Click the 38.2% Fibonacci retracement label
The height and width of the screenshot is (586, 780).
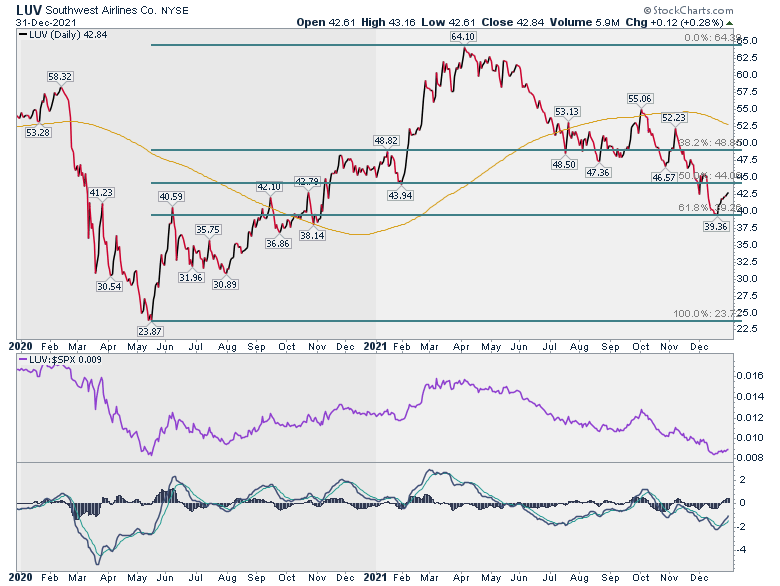[x=710, y=143]
